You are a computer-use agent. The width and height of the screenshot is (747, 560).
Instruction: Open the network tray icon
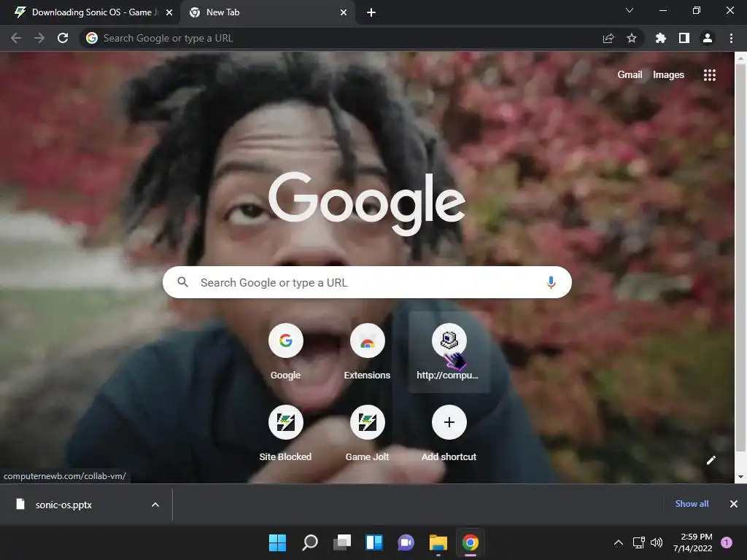(x=638, y=542)
